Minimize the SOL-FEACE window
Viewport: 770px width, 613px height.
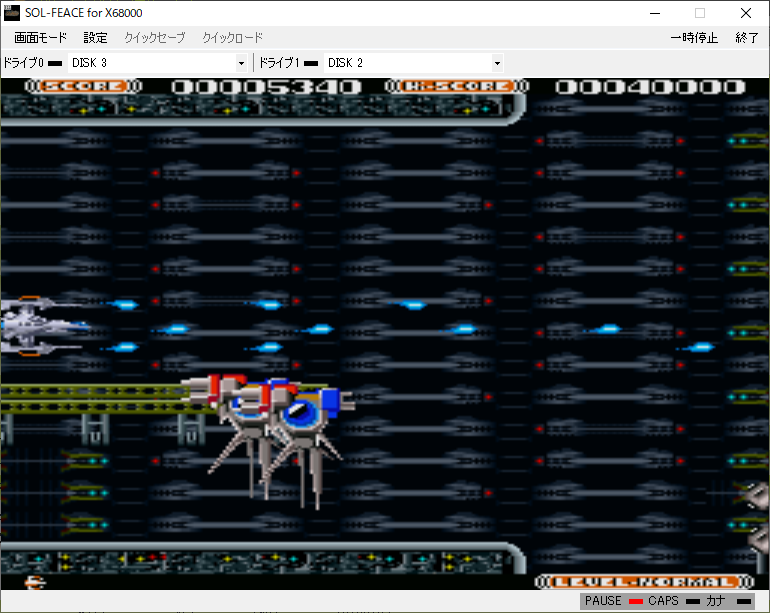[x=655, y=13]
